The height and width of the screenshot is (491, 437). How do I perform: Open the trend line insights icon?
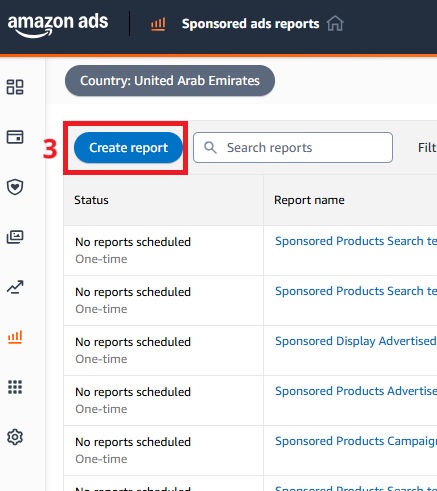click(x=15, y=287)
